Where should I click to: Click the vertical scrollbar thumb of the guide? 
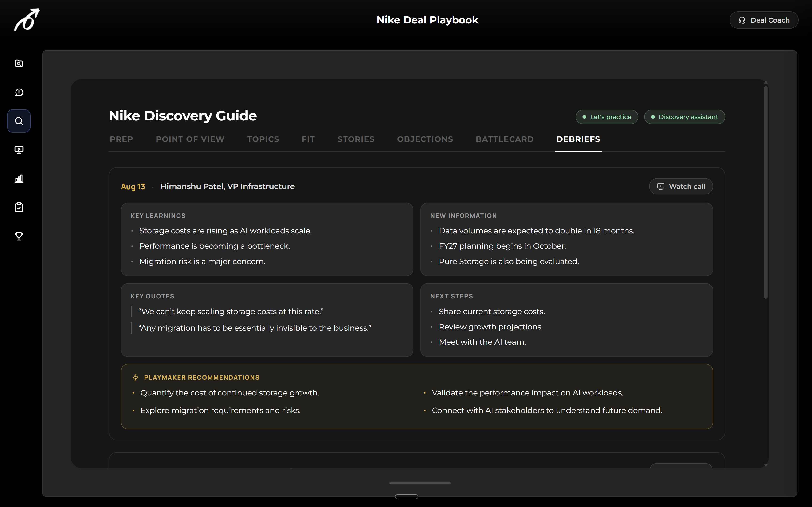click(766, 192)
